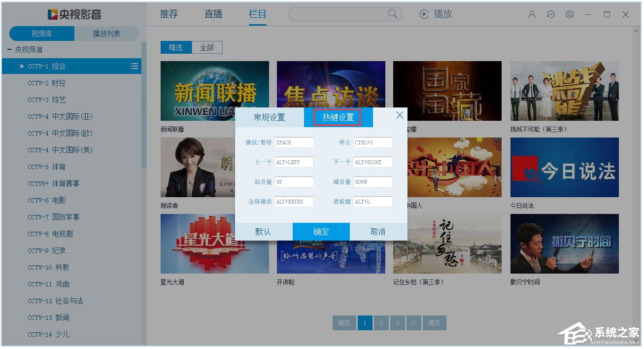This screenshot has width=644, height=349.
Task: Open the settings gear icon
Action: point(569,14)
